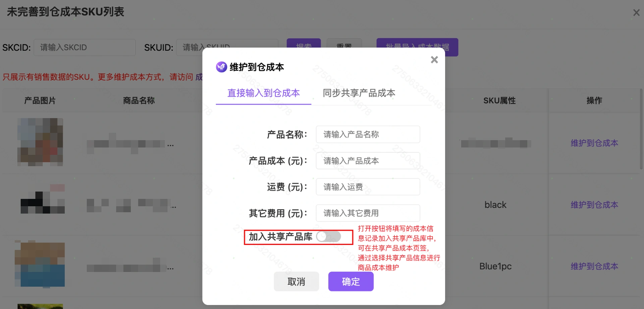
Task: Open 维护到仓成本 link in the first table row
Action: point(594,143)
